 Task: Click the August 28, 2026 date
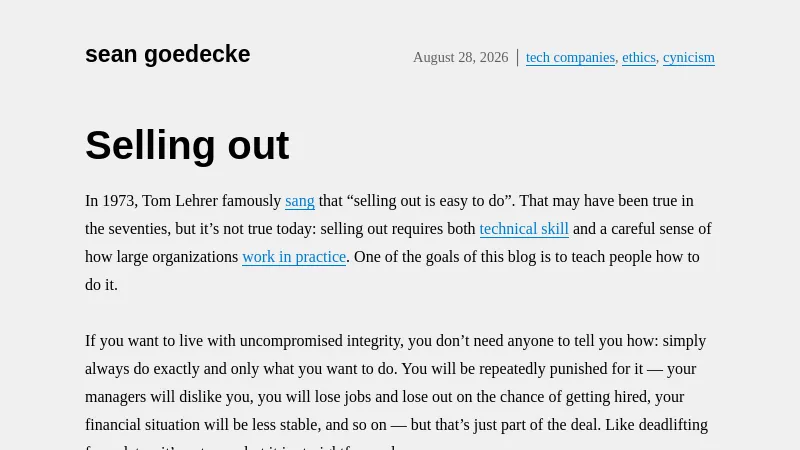[x=460, y=57]
